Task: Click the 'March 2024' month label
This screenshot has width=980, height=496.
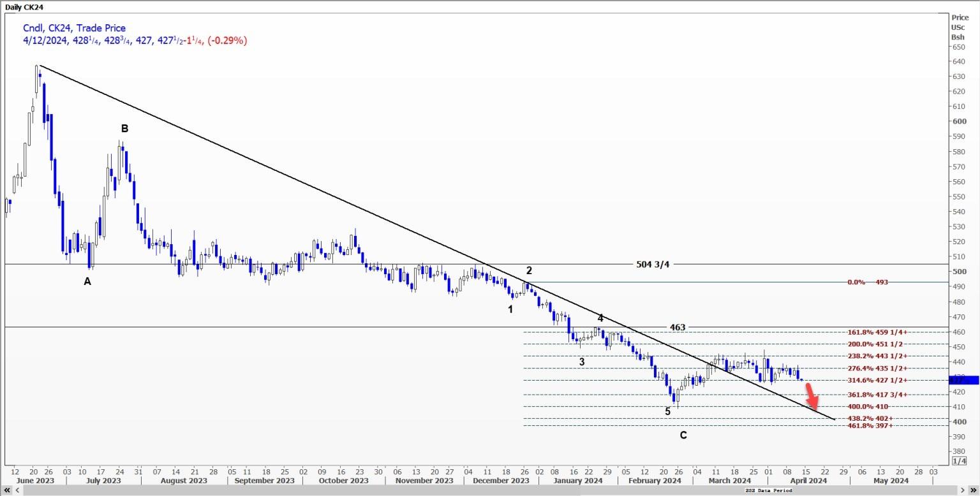Action: click(x=730, y=480)
